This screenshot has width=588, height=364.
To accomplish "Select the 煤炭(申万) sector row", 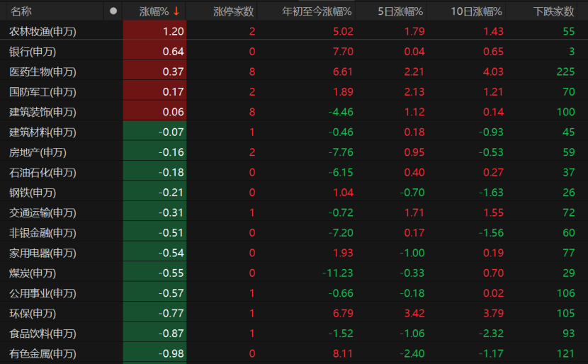I will 33,273.
